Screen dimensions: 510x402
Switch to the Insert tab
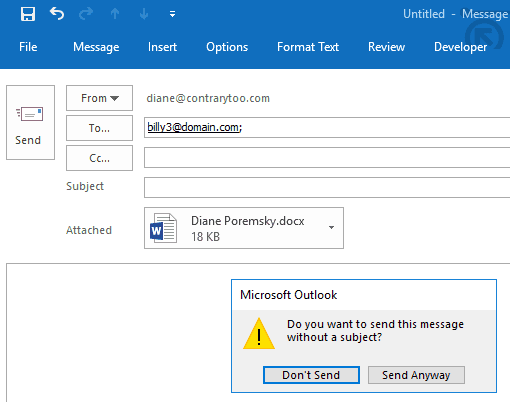pos(162,47)
